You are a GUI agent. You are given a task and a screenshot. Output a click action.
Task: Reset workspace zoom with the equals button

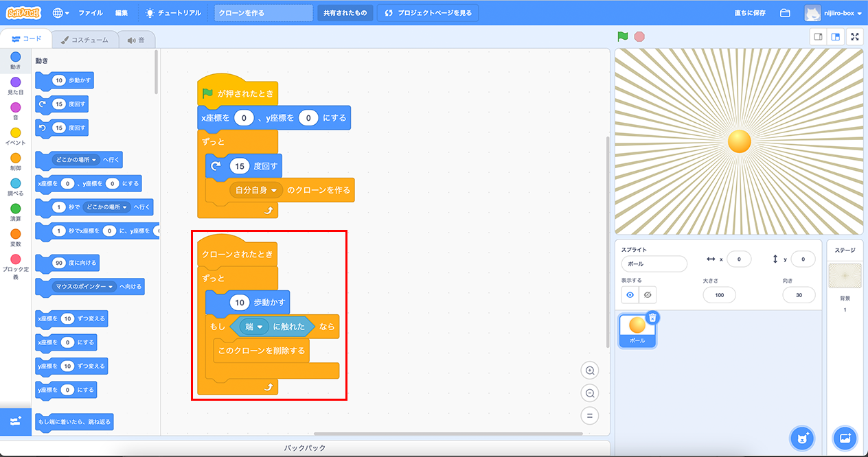(589, 415)
